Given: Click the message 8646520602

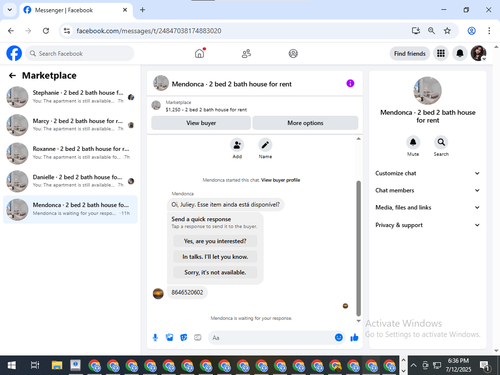Looking at the screenshot, I should coord(187,292).
